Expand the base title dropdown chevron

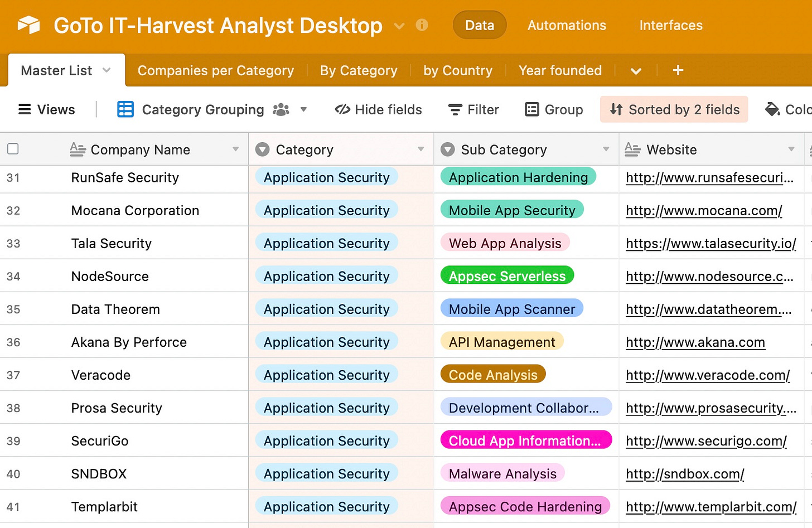399,26
